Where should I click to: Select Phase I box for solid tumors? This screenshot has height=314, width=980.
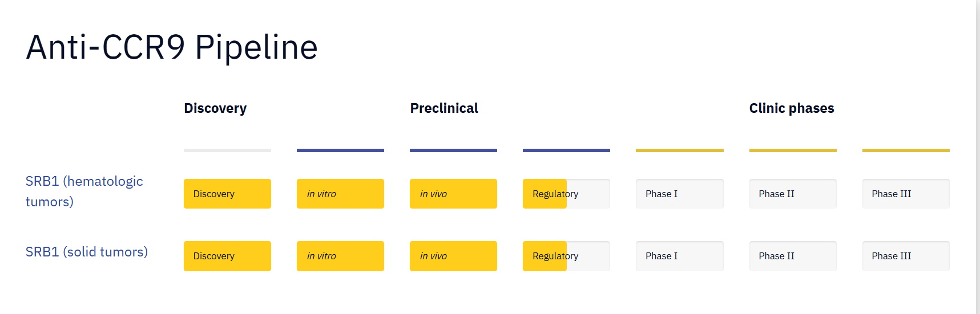[679, 256]
